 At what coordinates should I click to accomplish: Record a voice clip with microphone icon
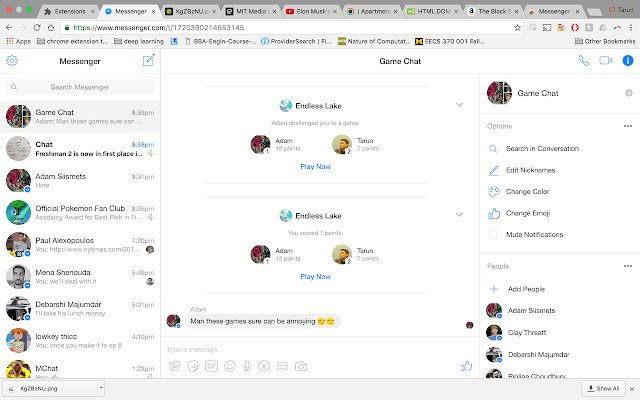pos(247,366)
